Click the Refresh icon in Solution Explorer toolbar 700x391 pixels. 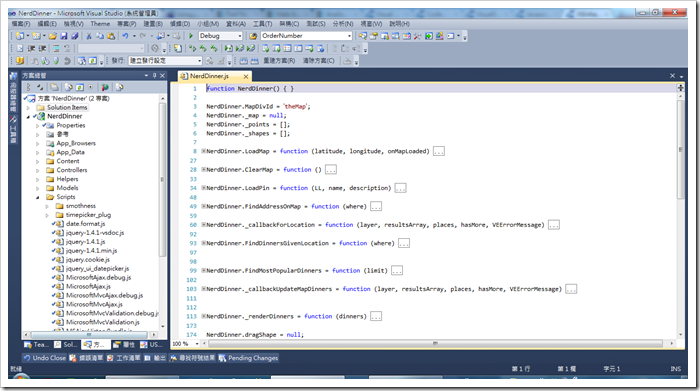point(79,87)
